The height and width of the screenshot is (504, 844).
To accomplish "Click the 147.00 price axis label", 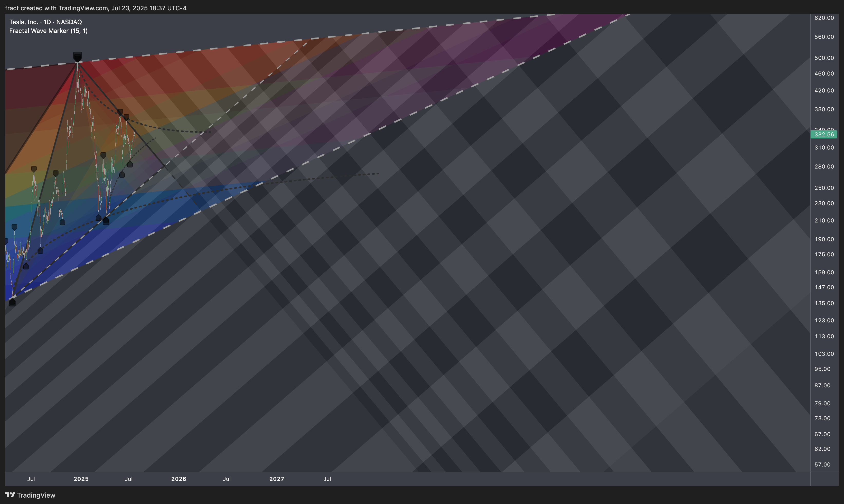I will tap(824, 287).
